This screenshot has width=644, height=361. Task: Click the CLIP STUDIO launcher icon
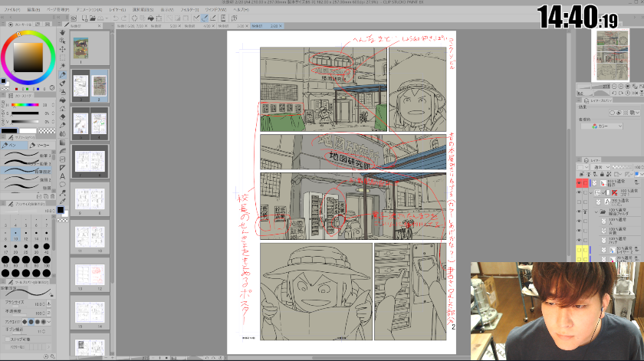[x=74, y=18]
